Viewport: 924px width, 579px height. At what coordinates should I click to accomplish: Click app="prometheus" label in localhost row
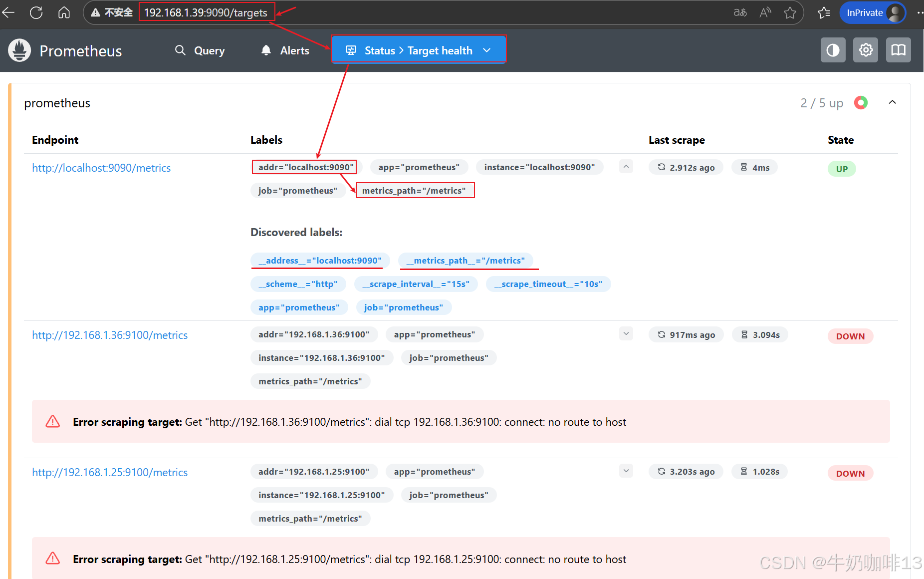[x=419, y=167]
